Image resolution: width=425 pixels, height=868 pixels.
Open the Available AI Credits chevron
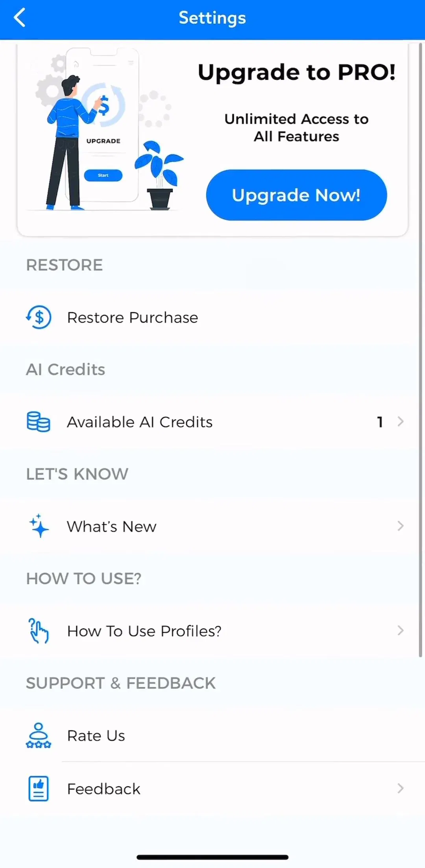coord(401,422)
